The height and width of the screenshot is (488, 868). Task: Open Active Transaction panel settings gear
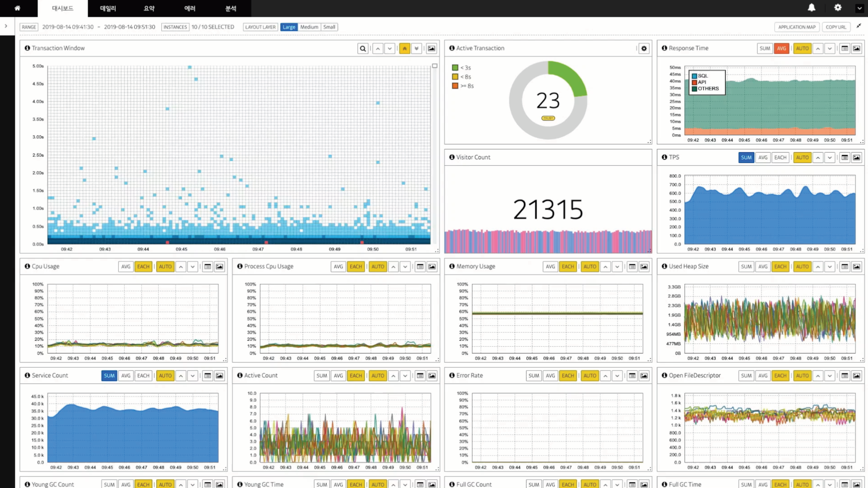[644, 48]
